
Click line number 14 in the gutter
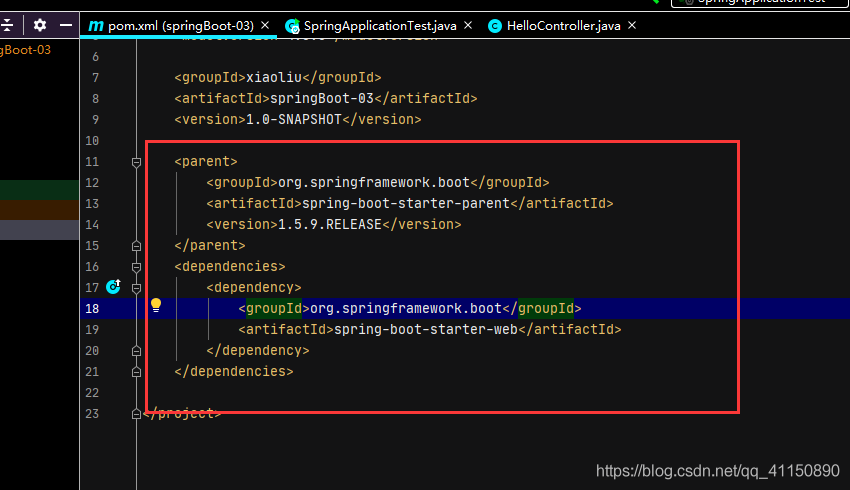92,224
